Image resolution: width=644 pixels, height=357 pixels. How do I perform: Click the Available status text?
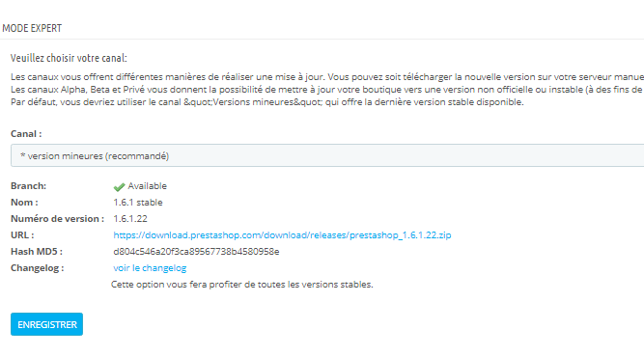pos(147,186)
